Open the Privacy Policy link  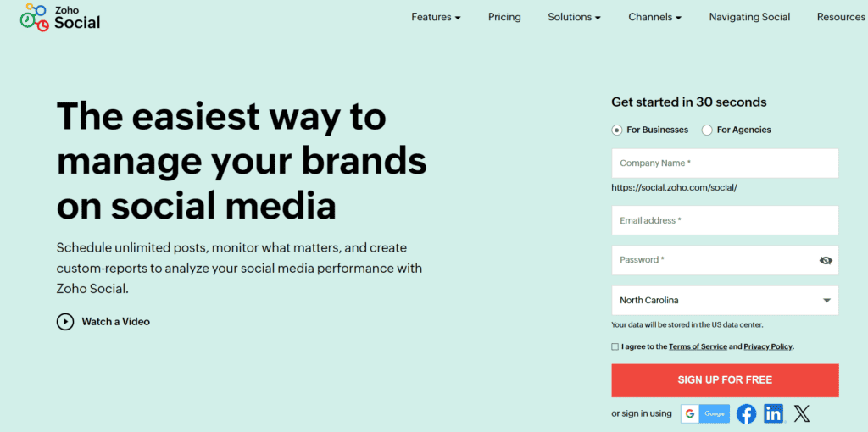click(x=768, y=346)
